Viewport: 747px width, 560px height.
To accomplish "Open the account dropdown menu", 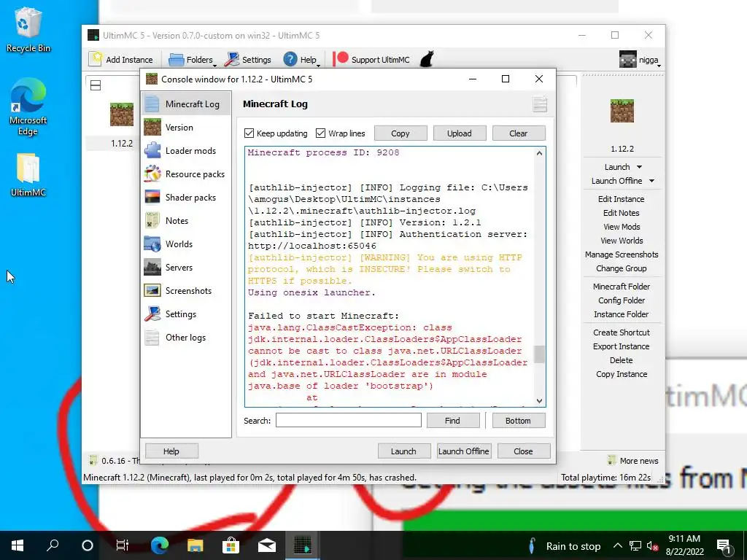I will 659,66.
